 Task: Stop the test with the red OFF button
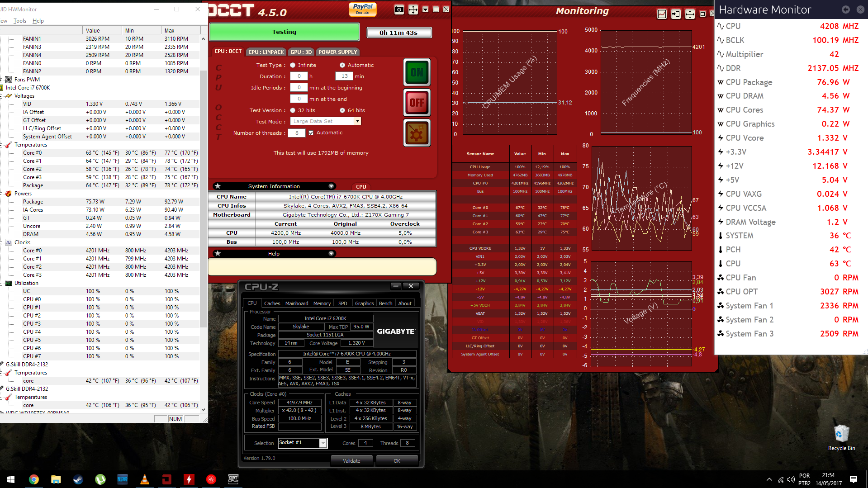click(x=417, y=103)
